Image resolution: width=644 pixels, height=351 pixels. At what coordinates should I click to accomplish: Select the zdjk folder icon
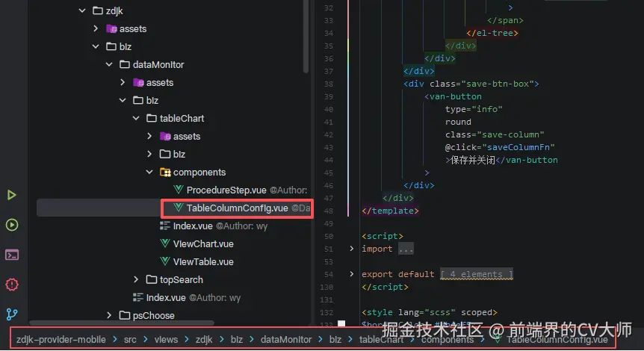coord(98,10)
